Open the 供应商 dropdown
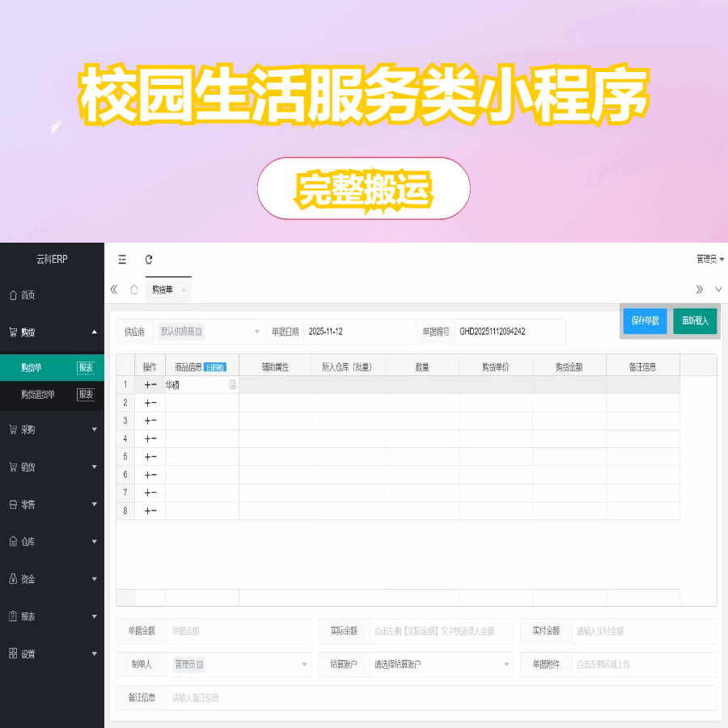Screen dimensions: 728x728 point(257,332)
